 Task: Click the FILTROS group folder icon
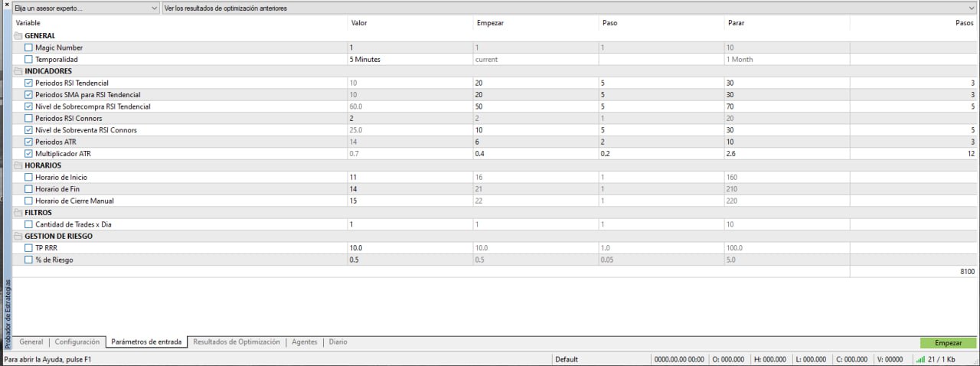(19, 213)
